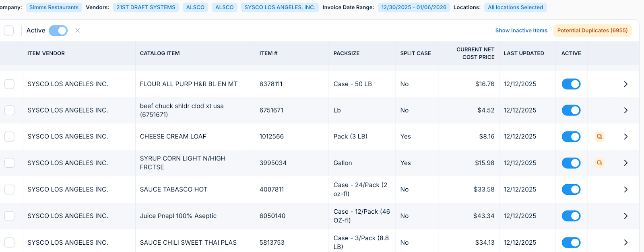Click SYSCO LOS ANGELES, INC. vendor chip

tap(280, 7)
